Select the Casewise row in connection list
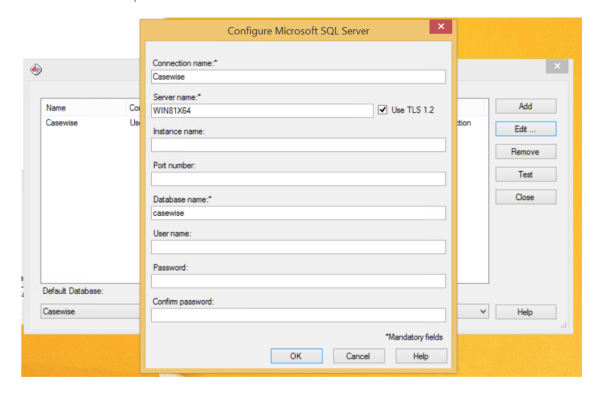This screenshot has height=393, width=602. (91, 123)
